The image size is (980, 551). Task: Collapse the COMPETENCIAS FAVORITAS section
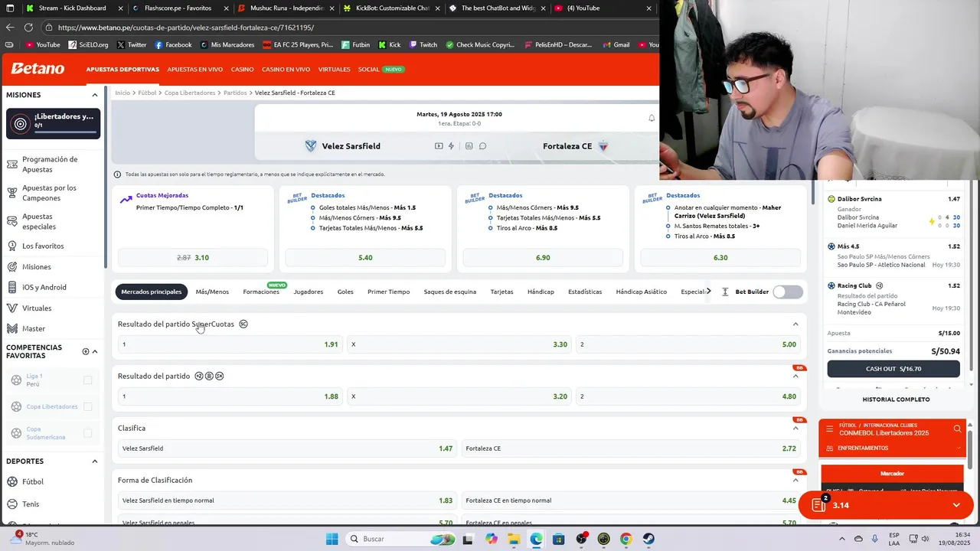coord(95,352)
